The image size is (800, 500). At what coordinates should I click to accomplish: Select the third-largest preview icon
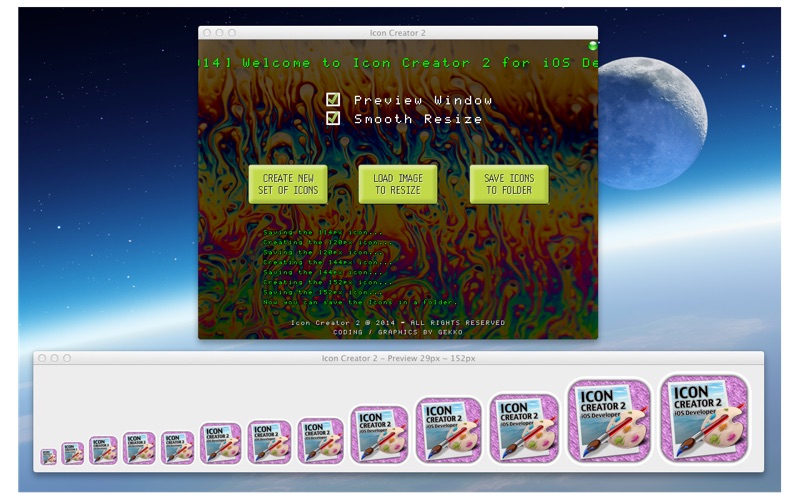(x=524, y=428)
